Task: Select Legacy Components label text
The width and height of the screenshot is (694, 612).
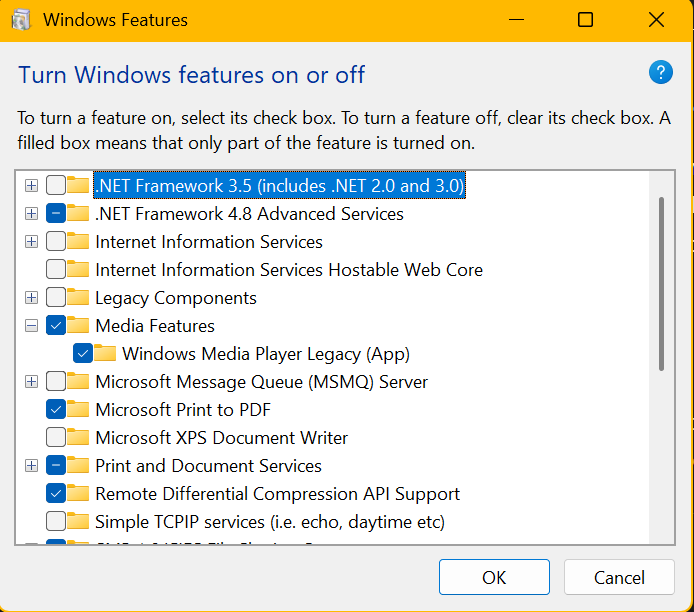Action: click(x=176, y=298)
